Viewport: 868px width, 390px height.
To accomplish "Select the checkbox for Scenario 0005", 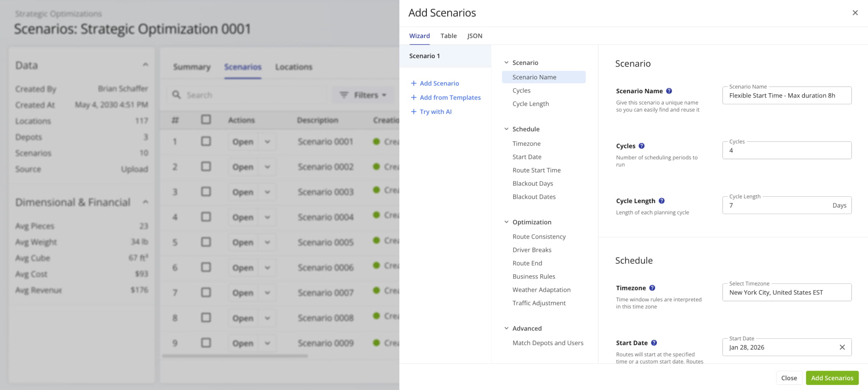I will click(206, 242).
